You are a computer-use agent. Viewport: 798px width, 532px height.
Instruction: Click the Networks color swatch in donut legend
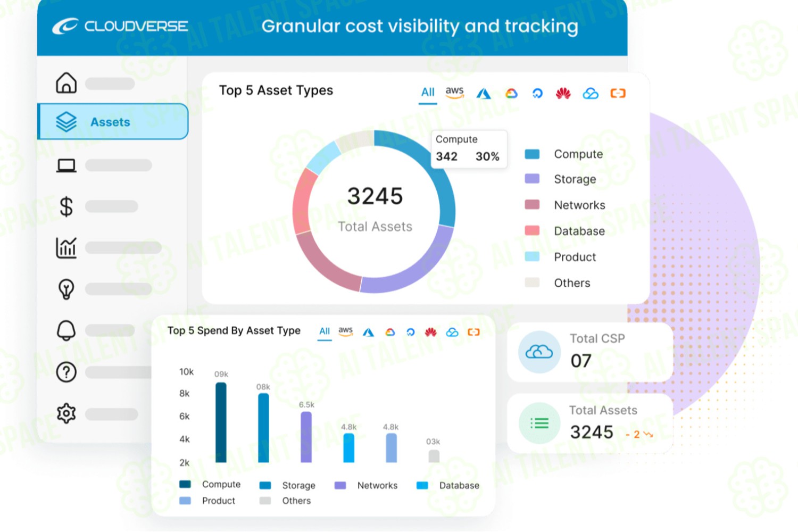coord(532,204)
